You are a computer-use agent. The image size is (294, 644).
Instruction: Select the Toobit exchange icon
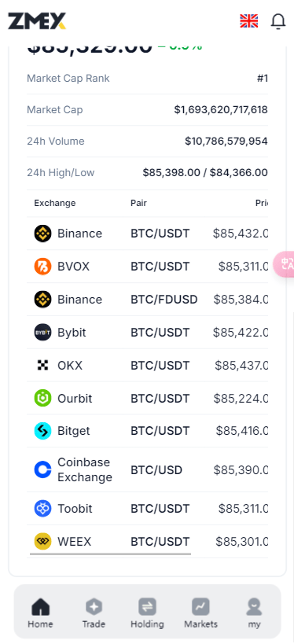pyautogui.click(x=42, y=509)
